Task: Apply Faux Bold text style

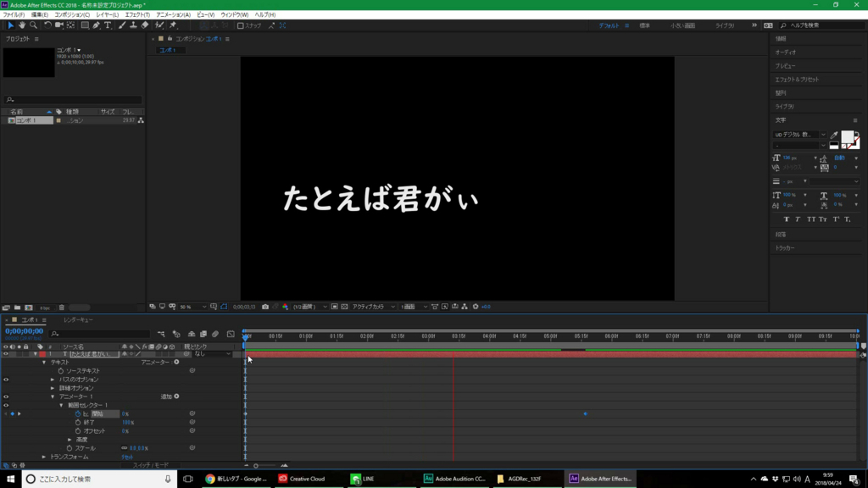Action: (x=786, y=219)
